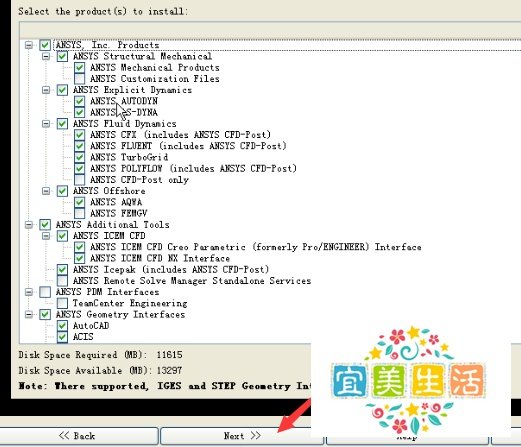Select 'ANSYS AQWA' row text

tap(116, 202)
